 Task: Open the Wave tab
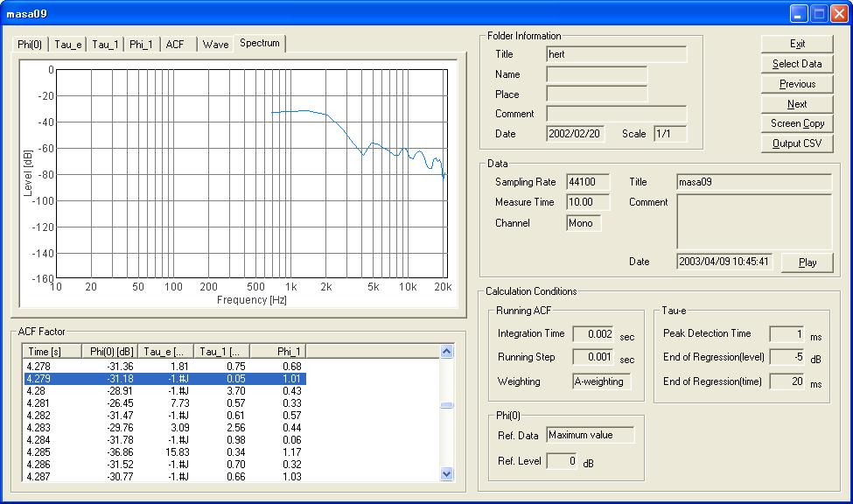[215, 44]
